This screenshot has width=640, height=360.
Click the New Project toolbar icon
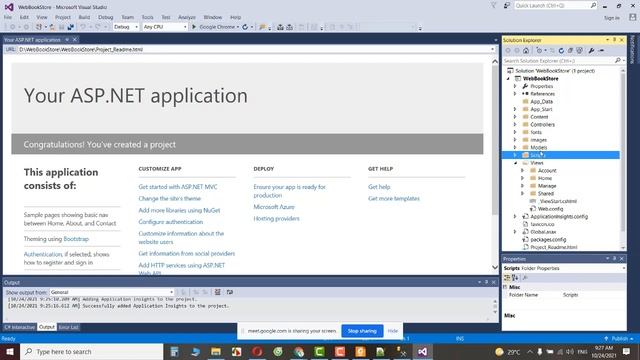[x=39, y=27]
